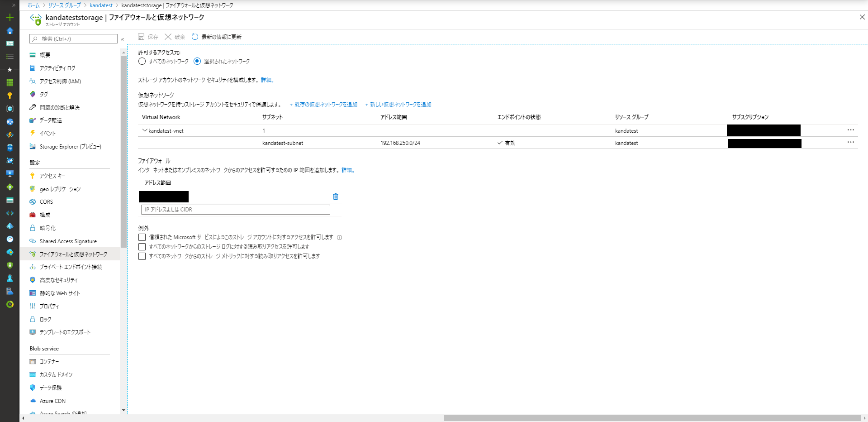Click the trash icon beside the address range
868x422 pixels.
336,197
